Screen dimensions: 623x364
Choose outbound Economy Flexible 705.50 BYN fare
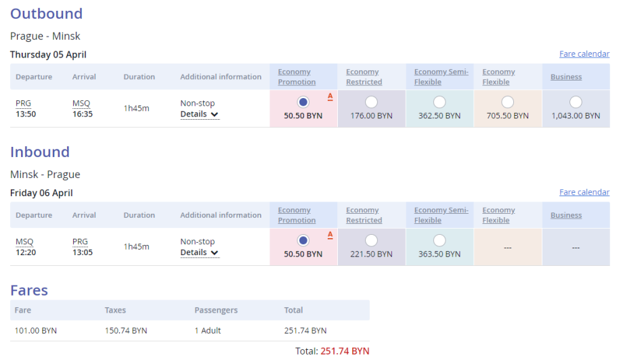[507, 102]
